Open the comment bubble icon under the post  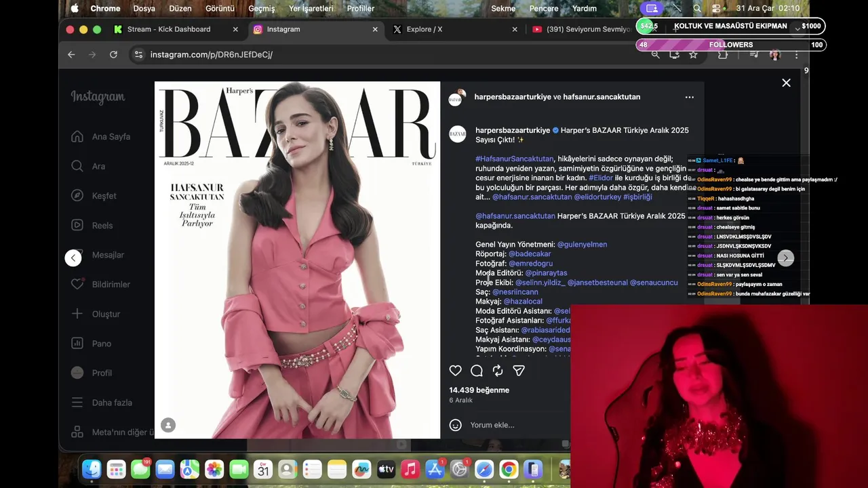pos(477,371)
